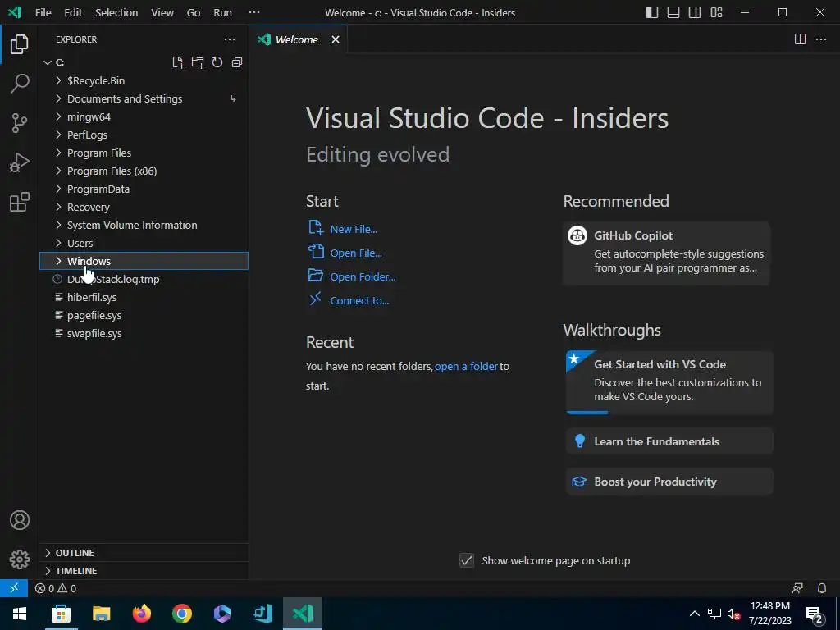Viewport: 840px width, 630px height.
Task: Select the Welcome editor tab
Action: click(298, 39)
